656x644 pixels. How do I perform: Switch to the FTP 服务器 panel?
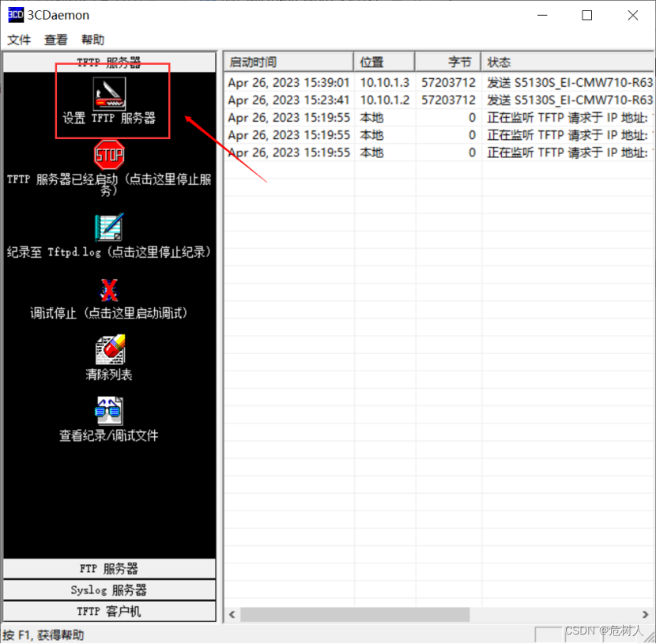pos(109,569)
